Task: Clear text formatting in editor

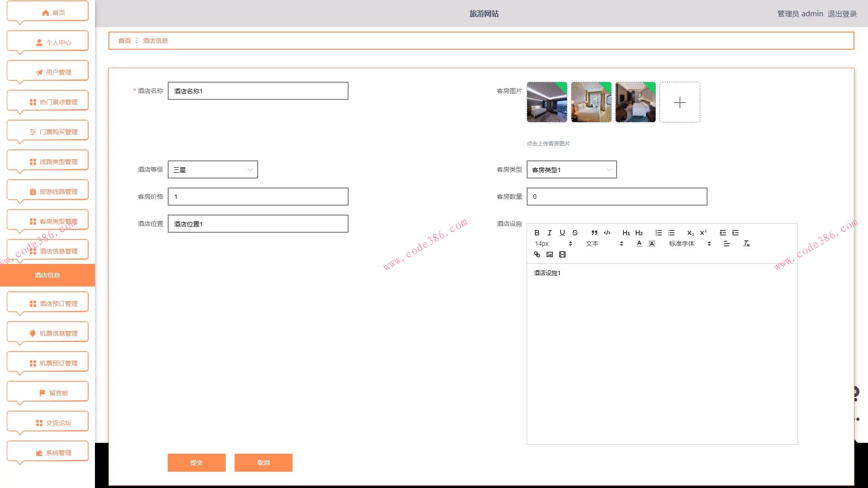Action: pos(746,244)
